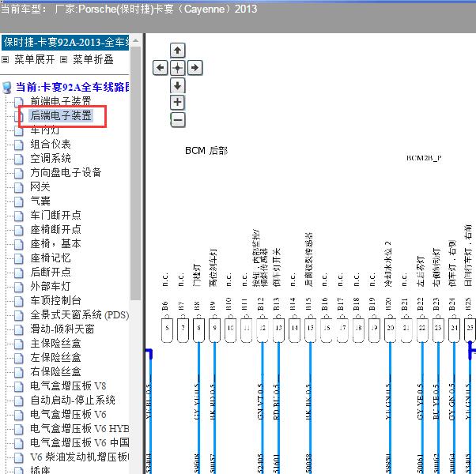Screen dimensions: 476x474
Task: Click the 菜单展开 expand-menu icon
Action: pyautogui.click(x=5, y=59)
